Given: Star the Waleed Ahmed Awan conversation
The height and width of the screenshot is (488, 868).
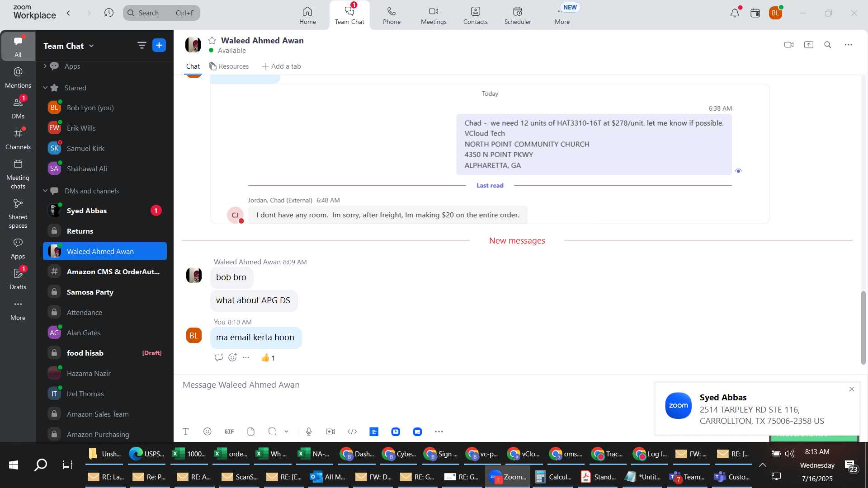Looking at the screenshot, I should [x=212, y=41].
